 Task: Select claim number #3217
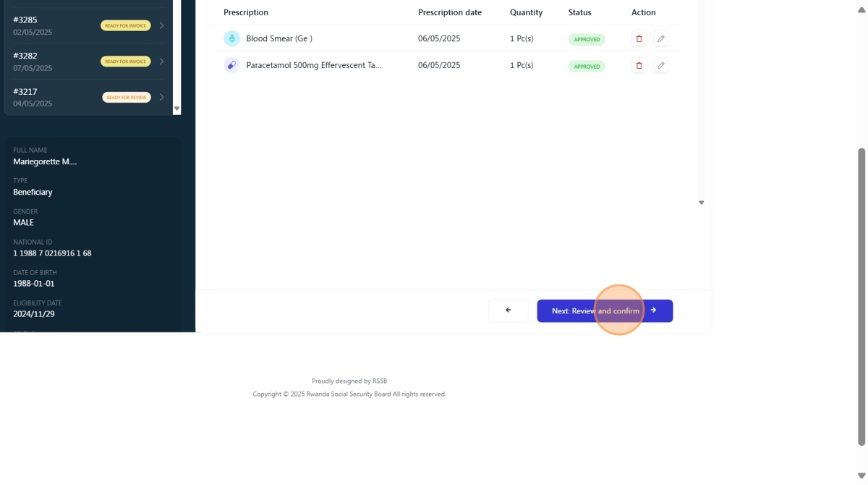click(x=25, y=91)
